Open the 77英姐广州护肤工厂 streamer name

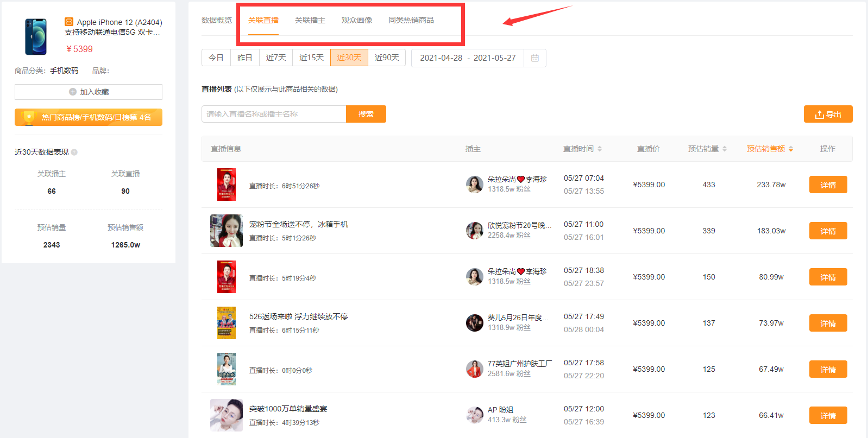click(520, 364)
